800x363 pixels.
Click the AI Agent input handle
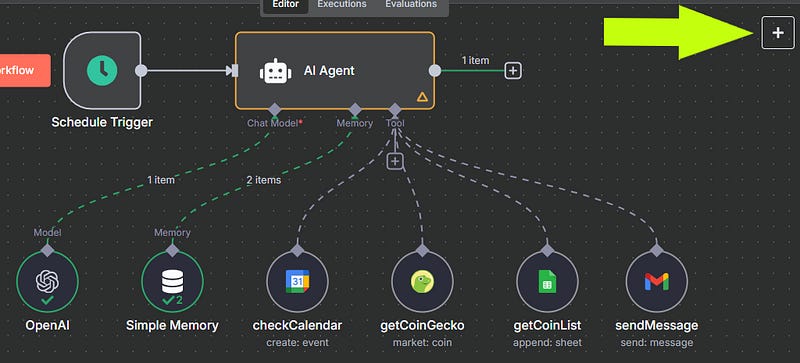pyautogui.click(x=235, y=70)
